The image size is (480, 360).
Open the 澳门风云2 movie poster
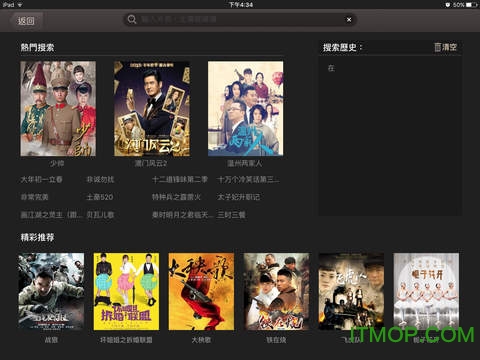pos(152,108)
